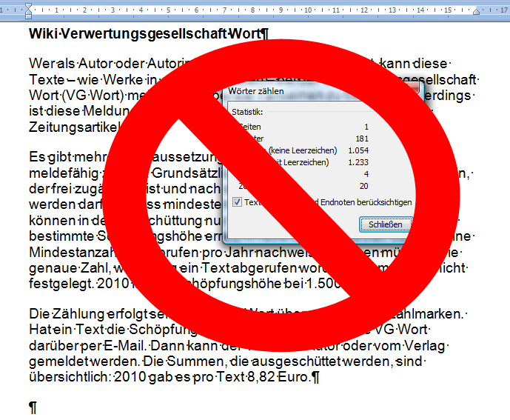This screenshot has width=510, height=420.
Task: Click the value '1.054' in statistics
Action: (x=358, y=150)
